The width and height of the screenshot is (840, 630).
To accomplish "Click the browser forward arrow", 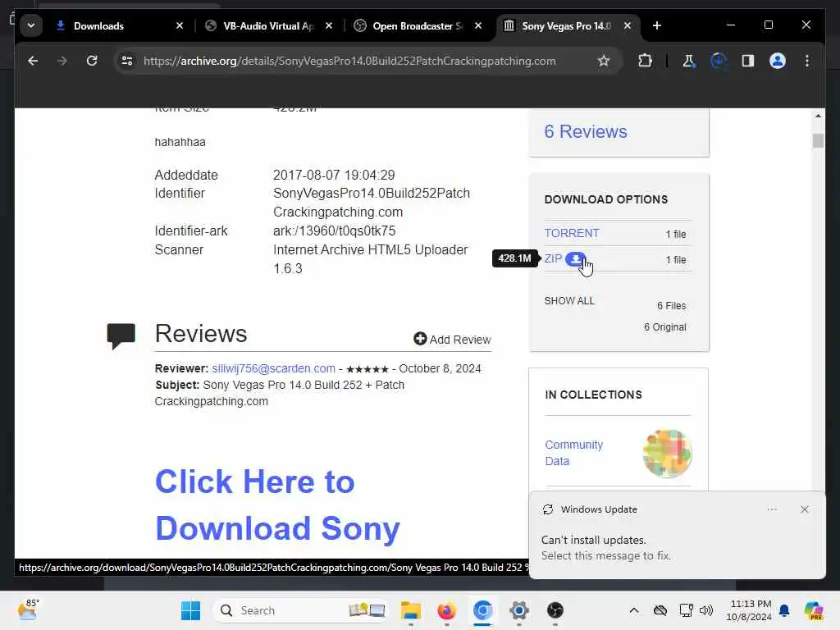I will coord(62,61).
